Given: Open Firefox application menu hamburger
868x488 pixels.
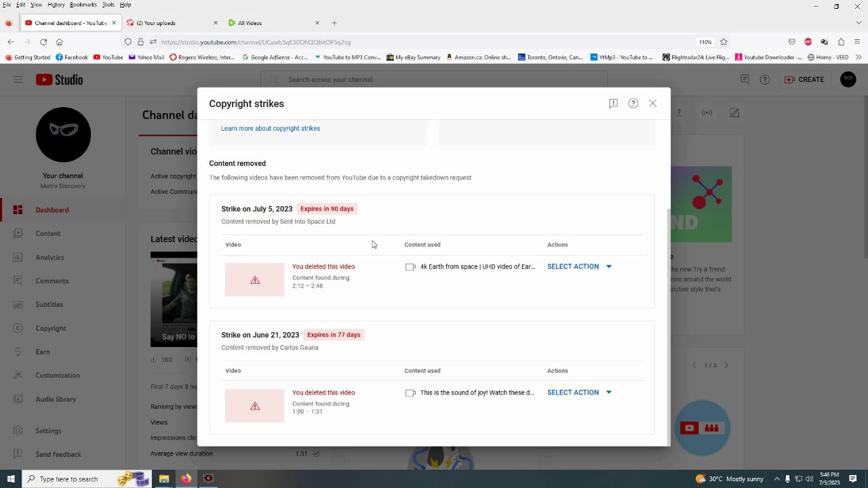Looking at the screenshot, I should (858, 42).
